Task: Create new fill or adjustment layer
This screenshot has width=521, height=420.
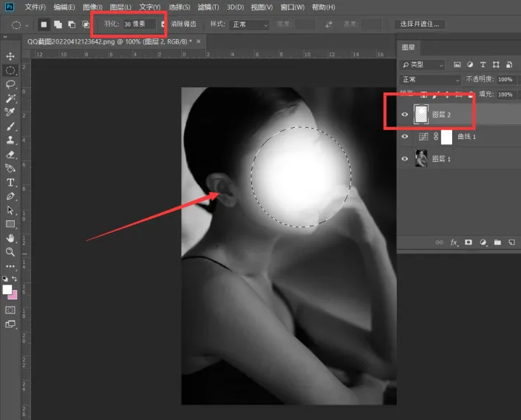Action: pyautogui.click(x=483, y=243)
